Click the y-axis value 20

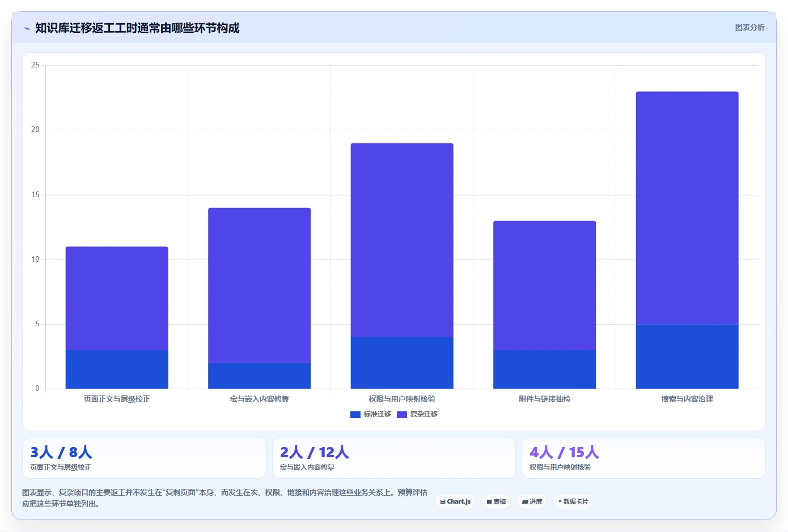point(35,130)
